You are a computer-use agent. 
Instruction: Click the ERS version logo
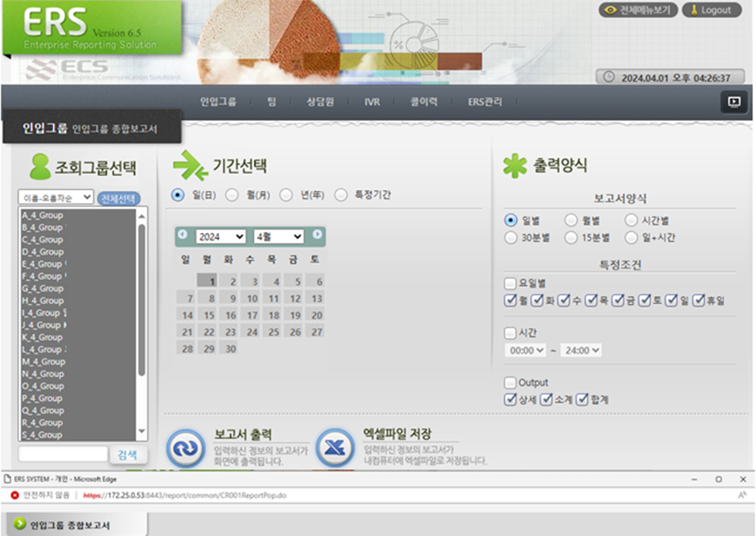coord(91,28)
